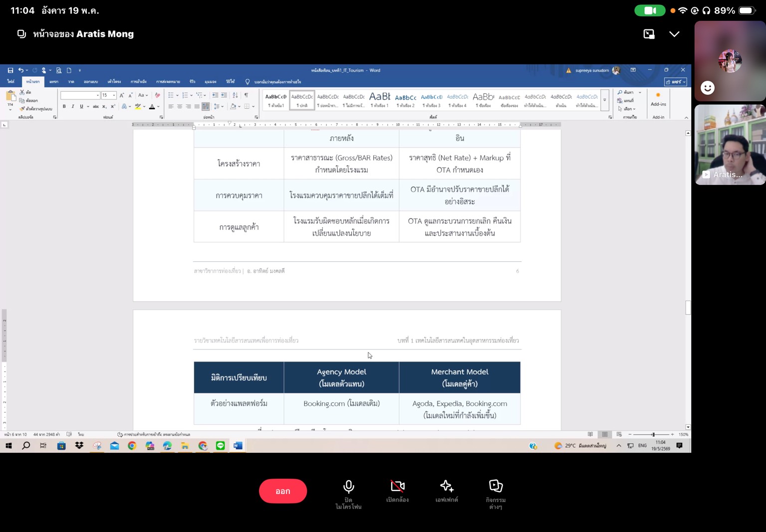766x532 pixels.
Task: Click the Save icon in Word's quick access toolbar
Action: [x=10, y=70]
